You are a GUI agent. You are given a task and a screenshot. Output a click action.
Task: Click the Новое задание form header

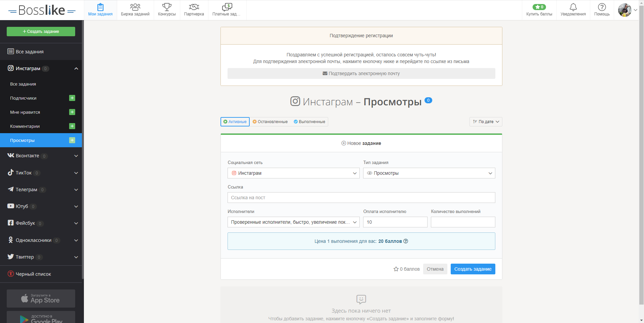point(361,143)
